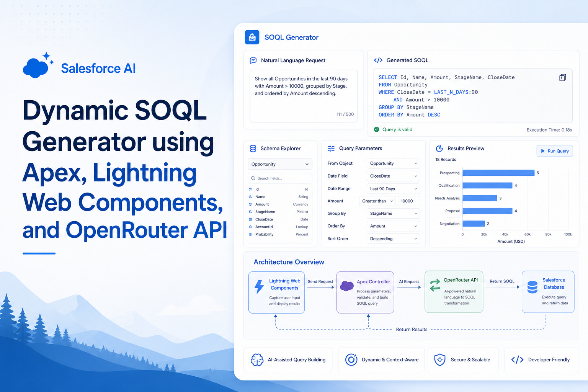Click the 'Lookup' type label for AccountId

pyautogui.click(x=302, y=227)
